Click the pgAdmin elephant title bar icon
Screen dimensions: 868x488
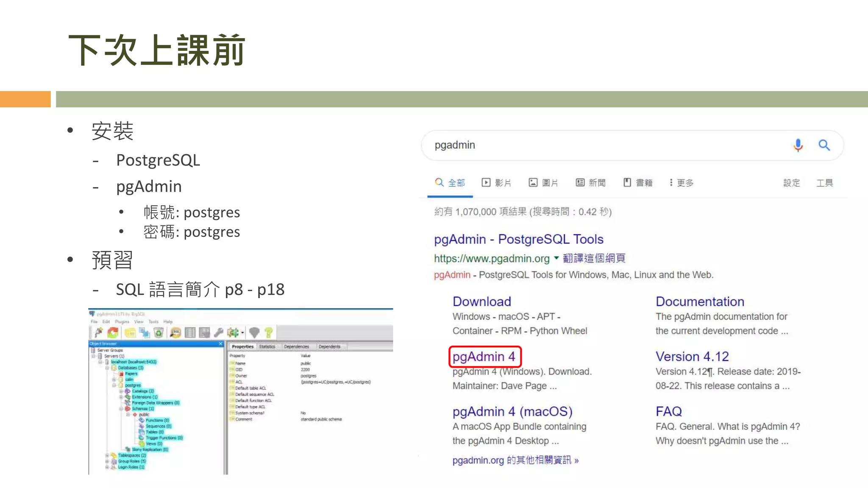tap(92, 314)
